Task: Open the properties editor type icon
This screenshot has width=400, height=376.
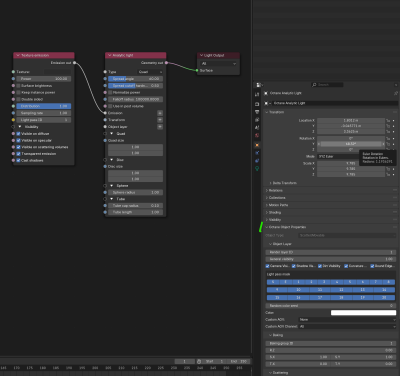Action: pos(259,85)
